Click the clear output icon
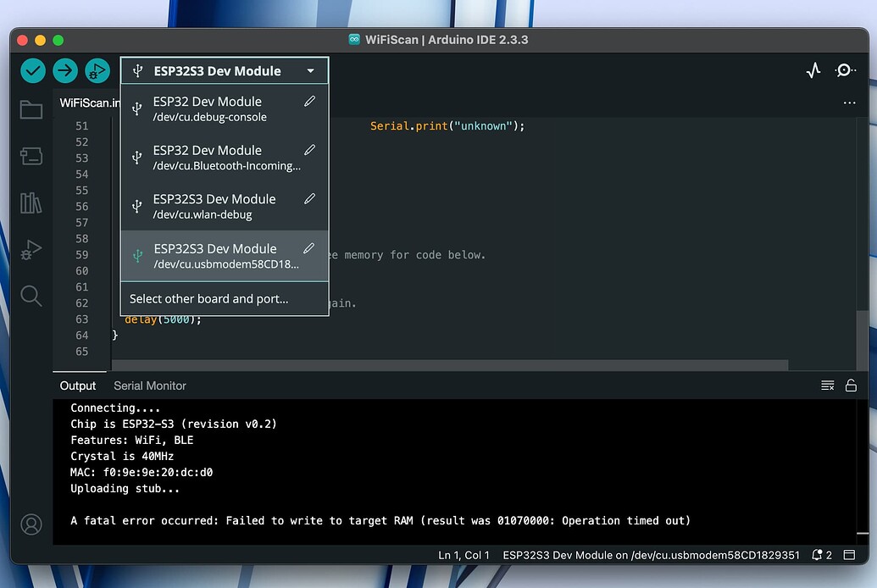 [x=827, y=386]
